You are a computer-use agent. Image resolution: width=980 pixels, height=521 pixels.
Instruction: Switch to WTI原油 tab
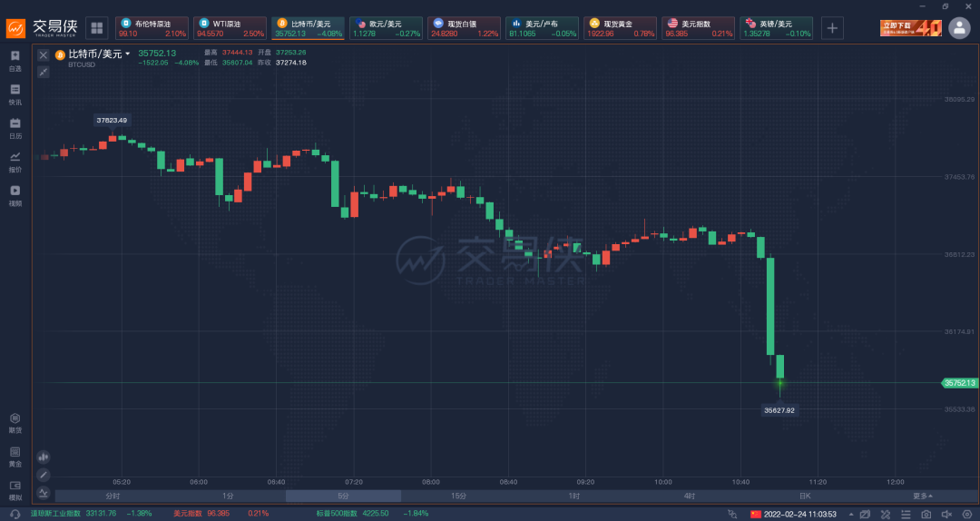click(x=230, y=28)
